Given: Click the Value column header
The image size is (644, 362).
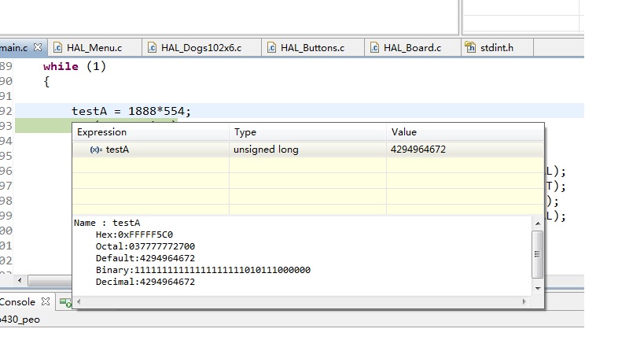Looking at the screenshot, I should [465, 132].
